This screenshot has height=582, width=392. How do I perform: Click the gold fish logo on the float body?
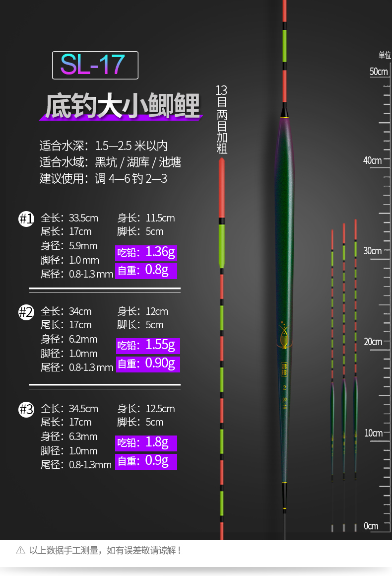284,335
